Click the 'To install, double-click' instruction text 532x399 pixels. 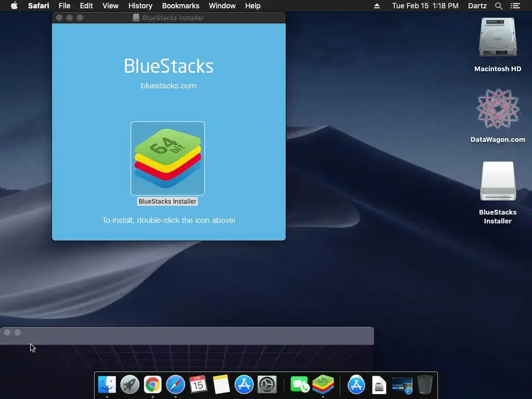tap(169, 220)
